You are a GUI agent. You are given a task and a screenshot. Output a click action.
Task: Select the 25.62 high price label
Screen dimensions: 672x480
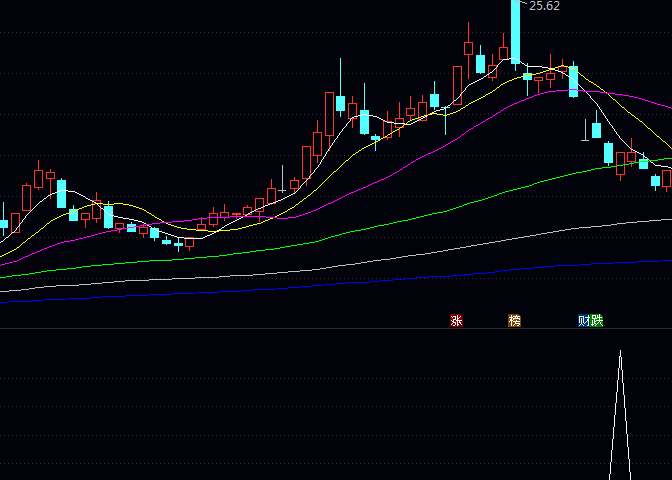click(544, 6)
